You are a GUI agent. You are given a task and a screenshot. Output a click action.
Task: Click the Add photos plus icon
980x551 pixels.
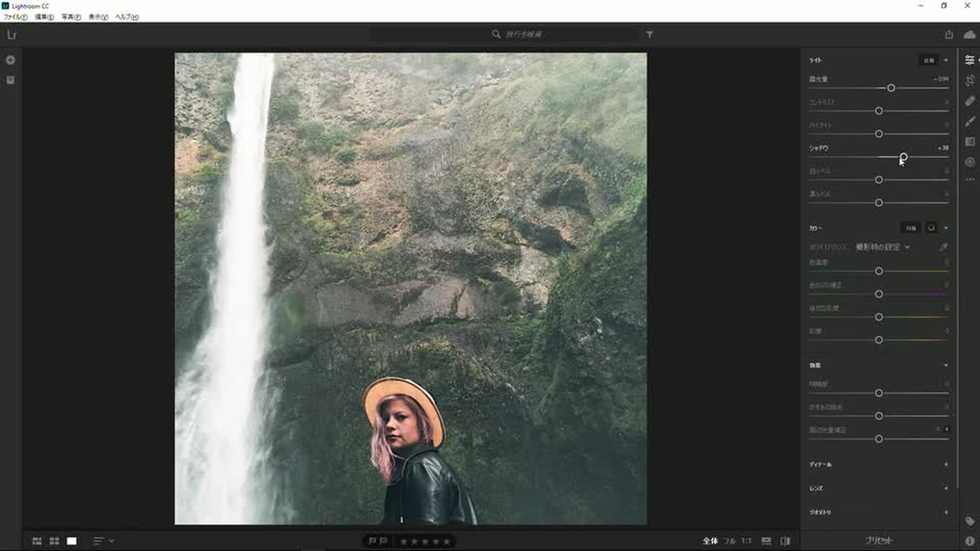click(x=10, y=60)
